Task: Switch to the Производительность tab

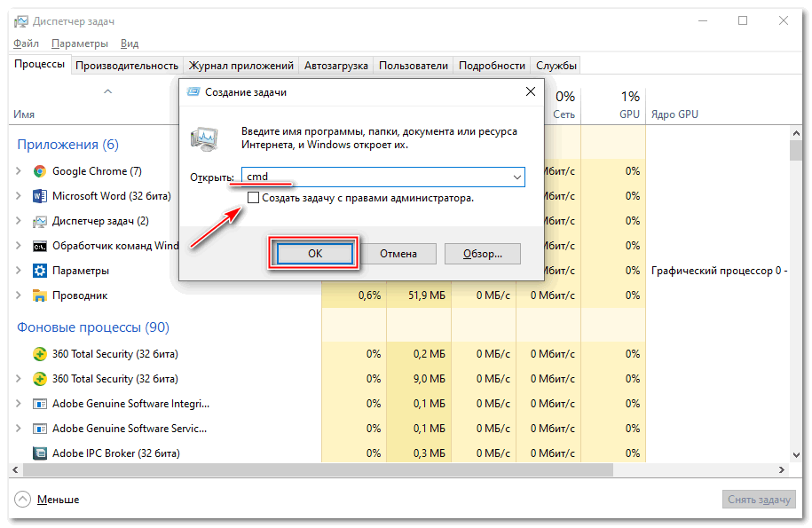Action: click(127, 66)
